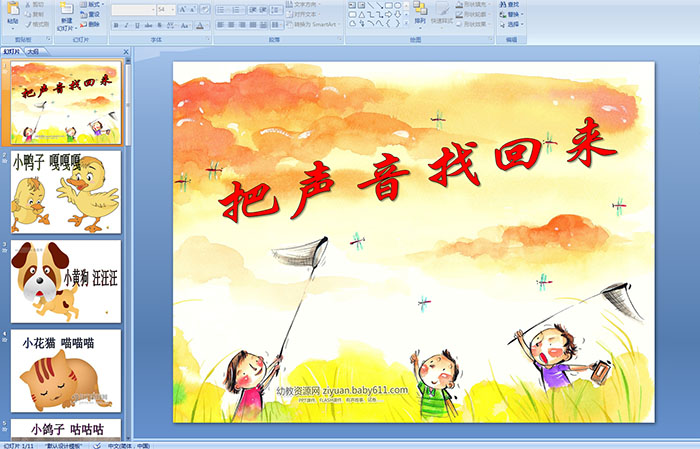Click the Distributed alignment icon
The height and width of the screenshot is (449, 700).
(263, 25)
